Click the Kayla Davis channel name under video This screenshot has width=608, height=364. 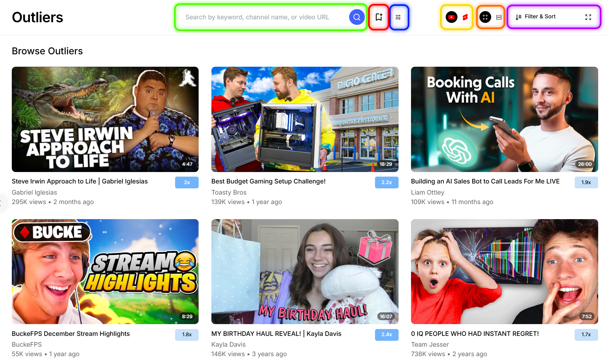pyautogui.click(x=228, y=344)
